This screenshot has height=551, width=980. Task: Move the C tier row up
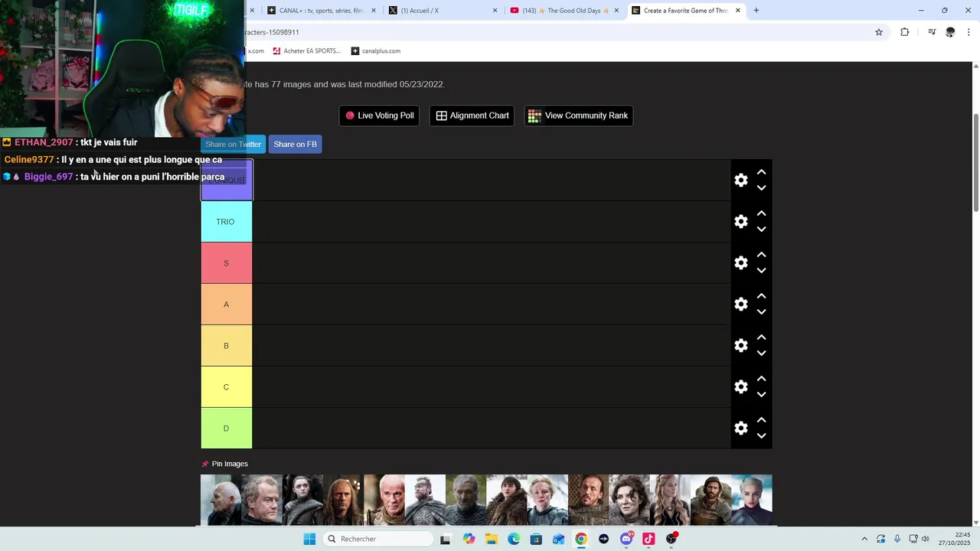click(761, 379)
